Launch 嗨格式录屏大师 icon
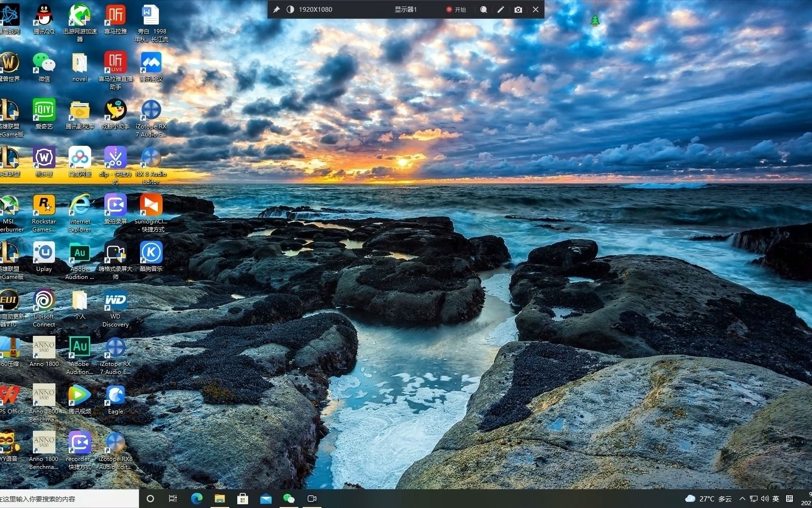Viewport: 812px width, 508px height. [116, 260]
